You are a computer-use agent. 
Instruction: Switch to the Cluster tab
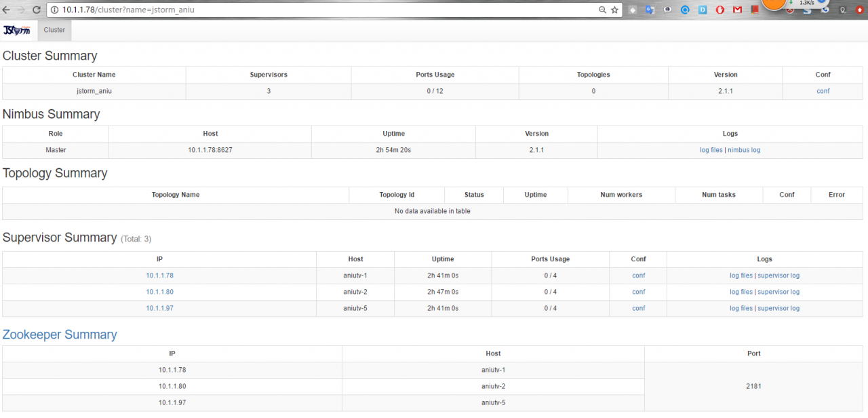(x=54, y=30)
